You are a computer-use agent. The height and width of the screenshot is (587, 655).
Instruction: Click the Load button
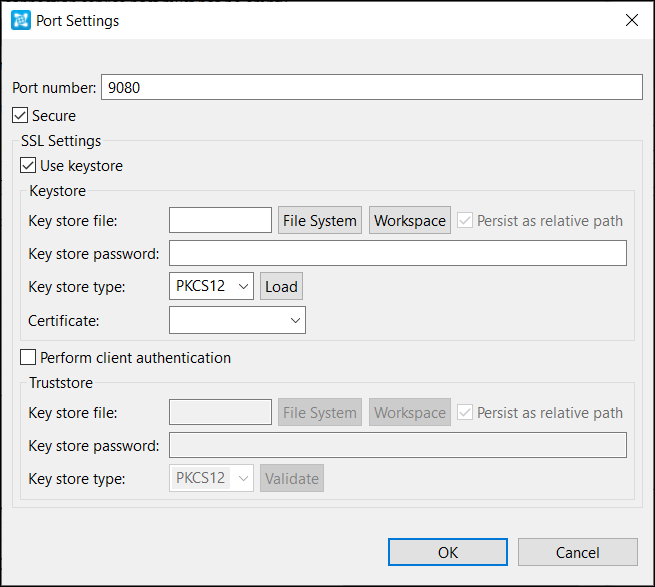(x=281, y=286)
